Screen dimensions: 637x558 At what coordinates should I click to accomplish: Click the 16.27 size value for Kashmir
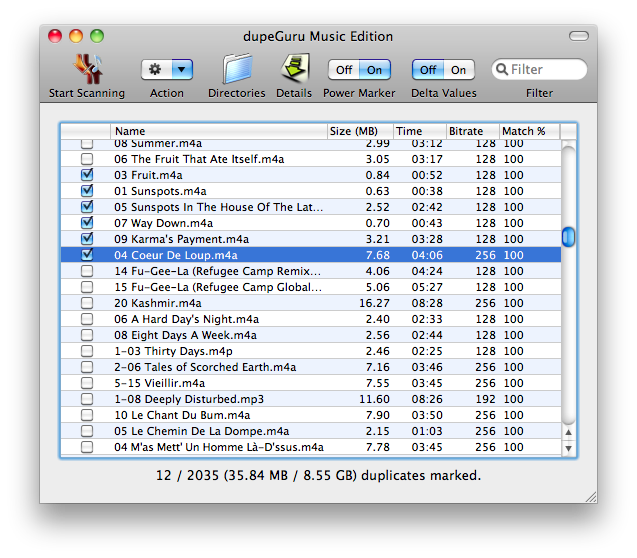click(374, 303)
